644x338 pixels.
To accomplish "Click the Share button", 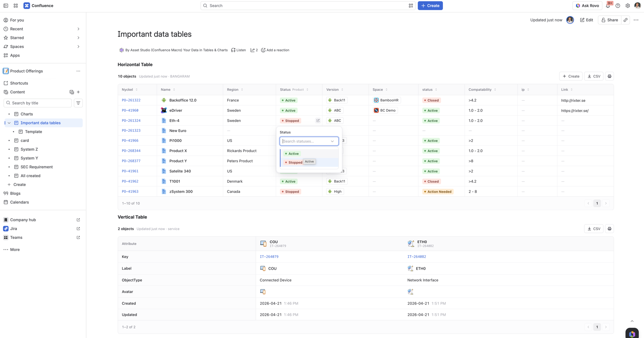I will [x=609, y=20].
